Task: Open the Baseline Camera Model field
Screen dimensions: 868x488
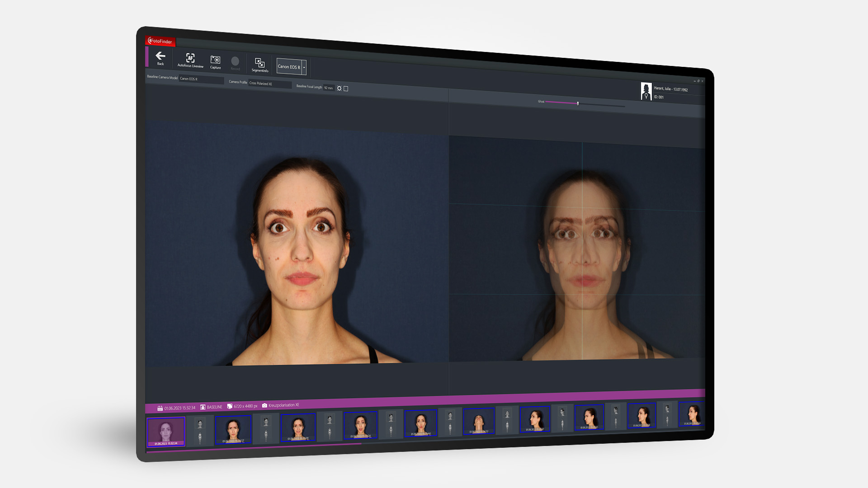Action: pos(201,79)
